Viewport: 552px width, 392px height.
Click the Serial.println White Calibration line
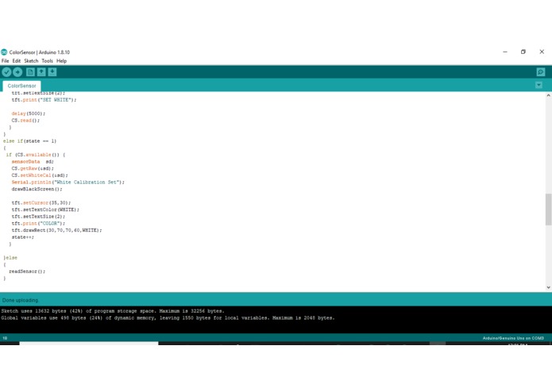[x=68, y=182]
